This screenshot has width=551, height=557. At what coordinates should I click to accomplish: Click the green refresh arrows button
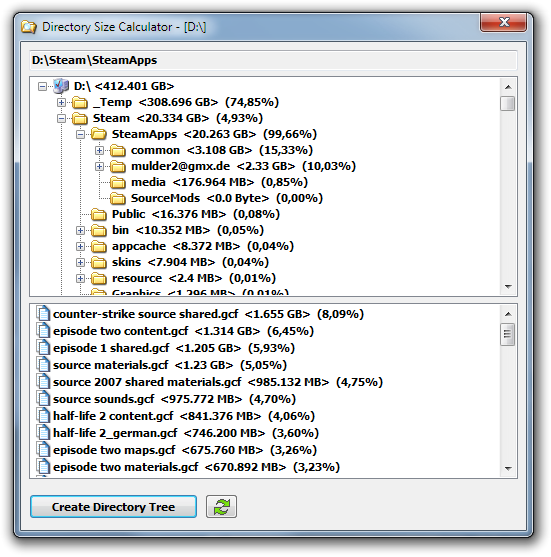point(221,507)
